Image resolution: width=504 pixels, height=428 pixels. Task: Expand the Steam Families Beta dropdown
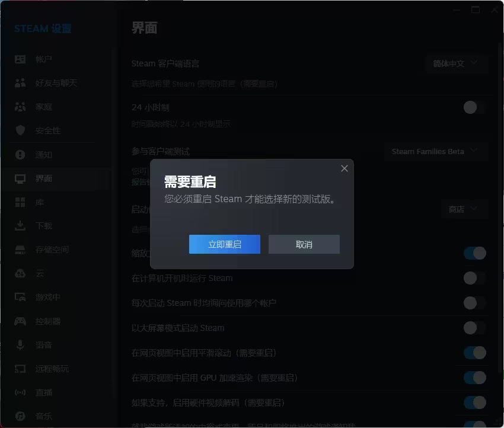pos(436,152)
